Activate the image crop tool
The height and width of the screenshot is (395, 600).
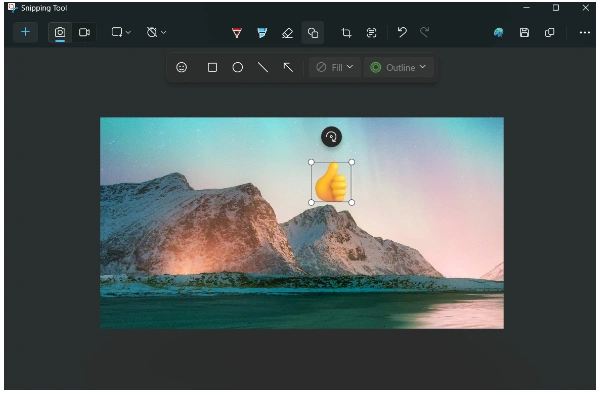[346, 33]
